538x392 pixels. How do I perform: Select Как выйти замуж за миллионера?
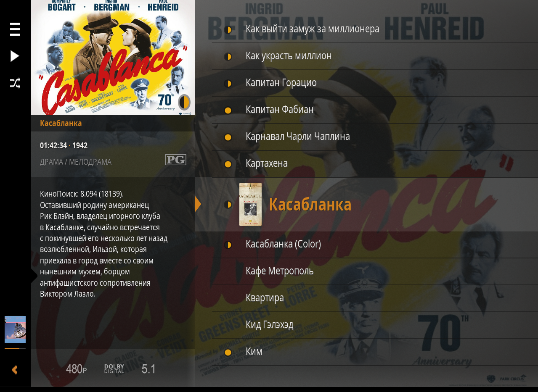click(313, 29)
